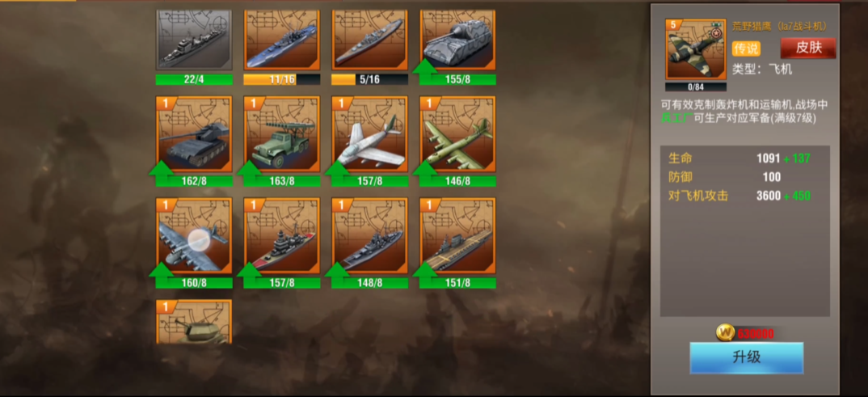Select the cruiser card showing 148/8
Screen dimensions: 868x397
click(x=370, y=236)
